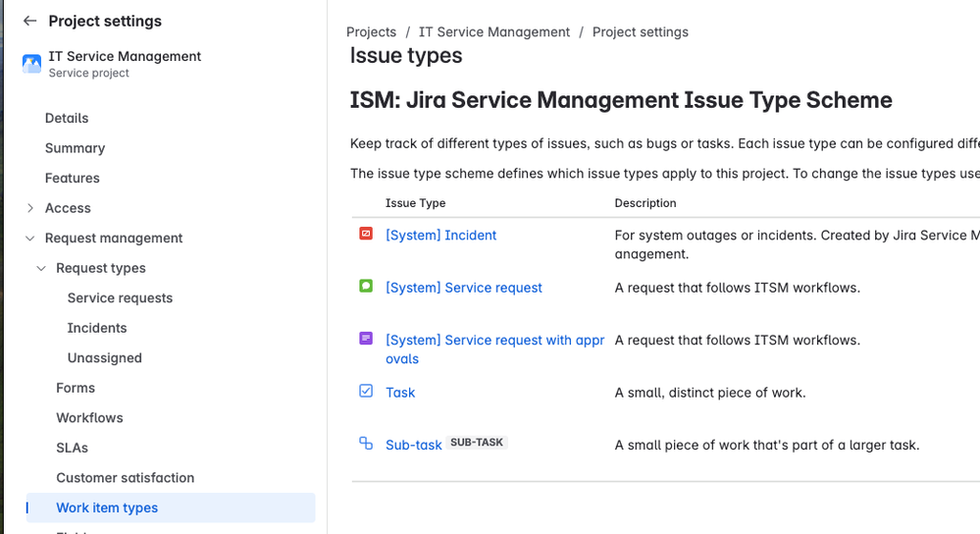Click the SUB-TASK label badge
This screenshot has width=980, height=534.
tap(477, 443)
